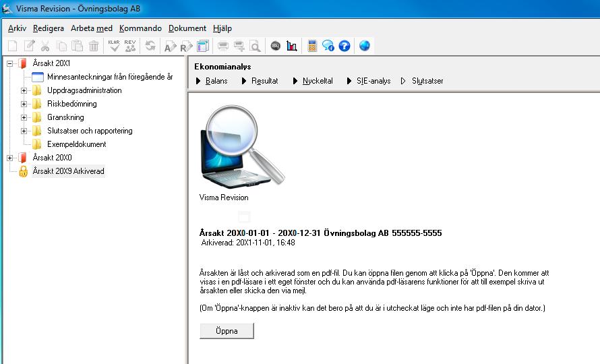Viewport: 600px width, 364px height.
Task: Click the Cut scissors icon
Action: pyautogui.click(x=45, y=46)
